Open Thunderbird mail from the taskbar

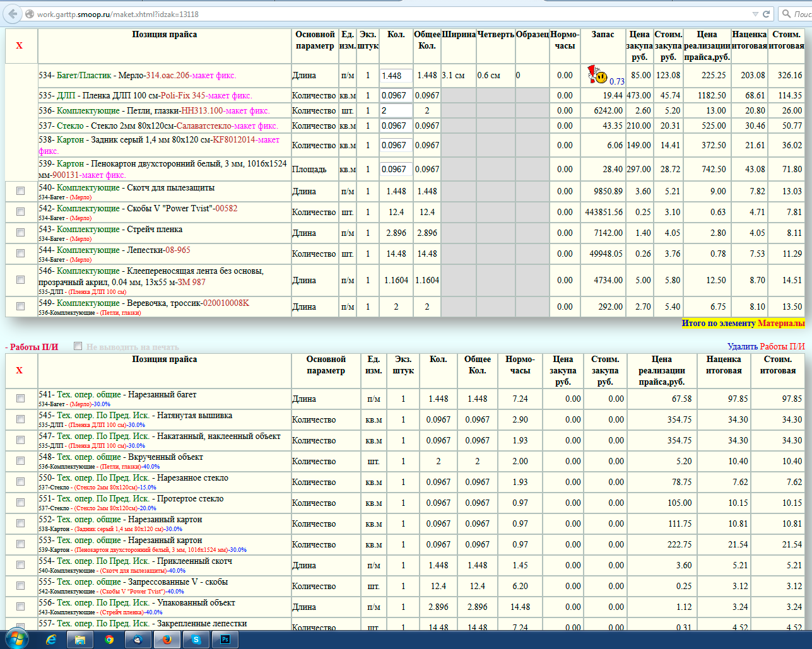tap(138, 639)
